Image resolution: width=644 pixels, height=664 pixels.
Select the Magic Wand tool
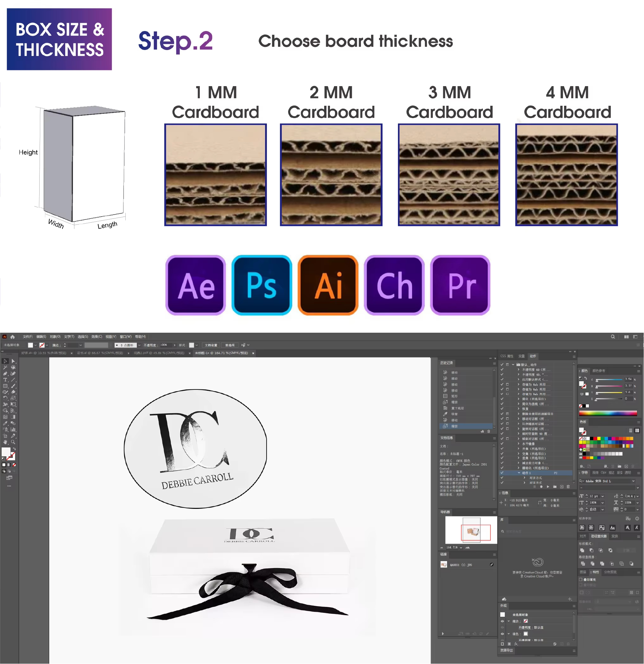tap(5, 368)
